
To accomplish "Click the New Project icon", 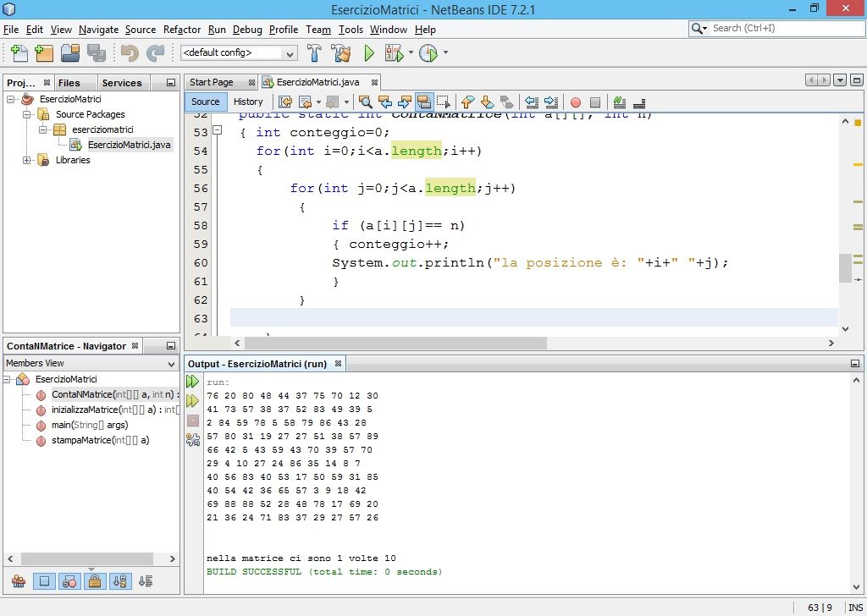I will (x=44, y=53).
